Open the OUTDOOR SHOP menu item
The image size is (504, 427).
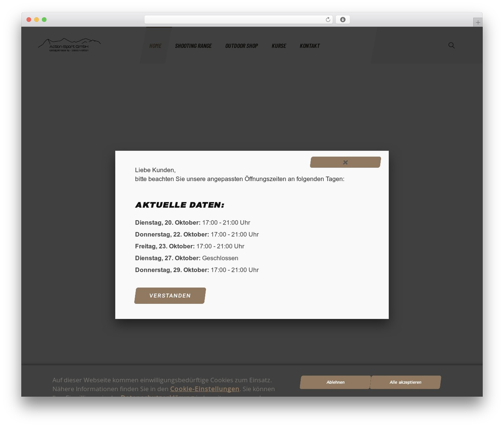[241, 46]
